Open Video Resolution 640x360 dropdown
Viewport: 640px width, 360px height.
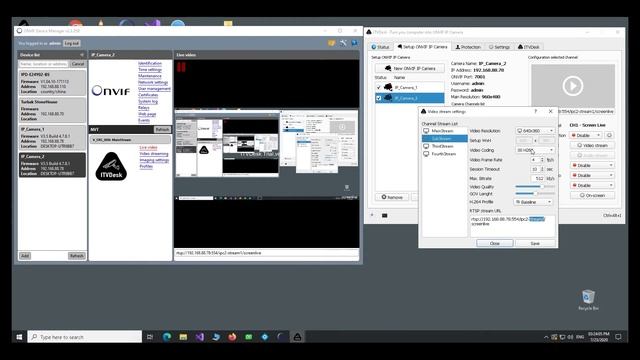point(535,131)
